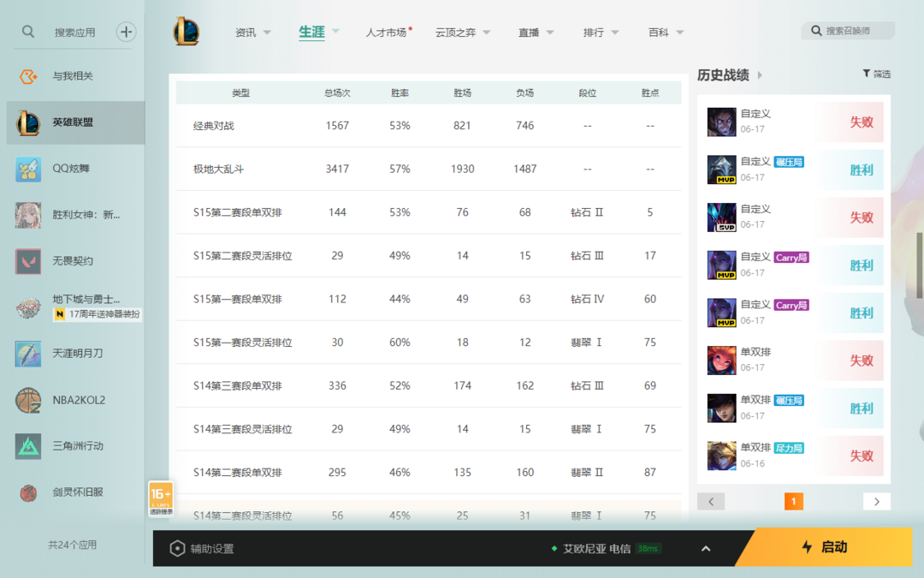Click the 胜率 column header
Viewport: 924px width, 578px height.
(x=400, y=93)
